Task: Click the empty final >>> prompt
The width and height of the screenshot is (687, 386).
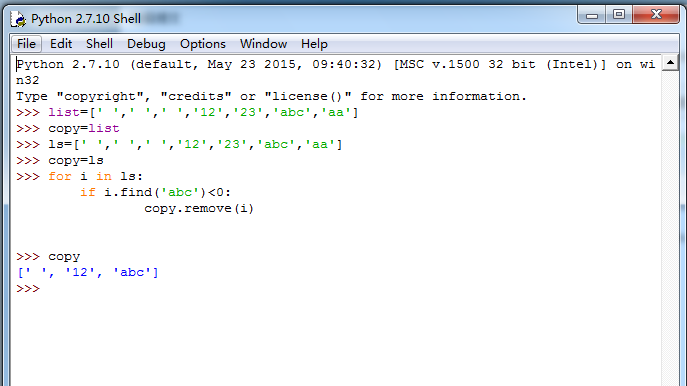Action: [28, 289]
